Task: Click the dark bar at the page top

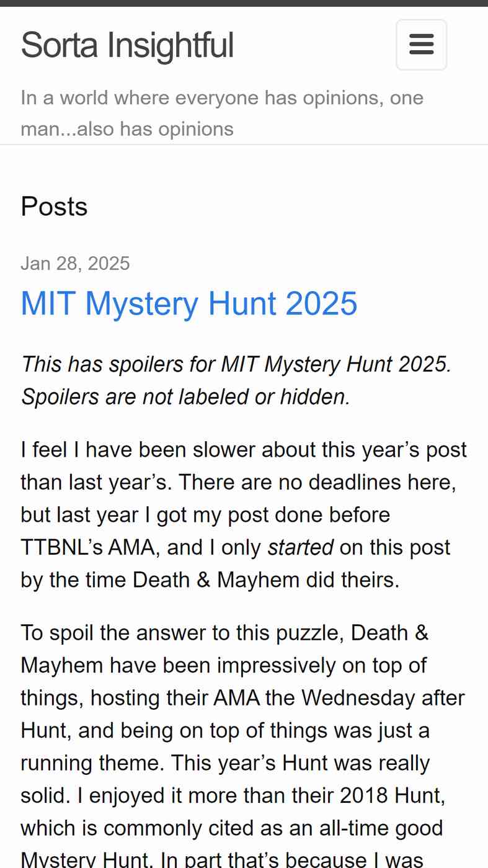Action: click(x=244, y=3)
